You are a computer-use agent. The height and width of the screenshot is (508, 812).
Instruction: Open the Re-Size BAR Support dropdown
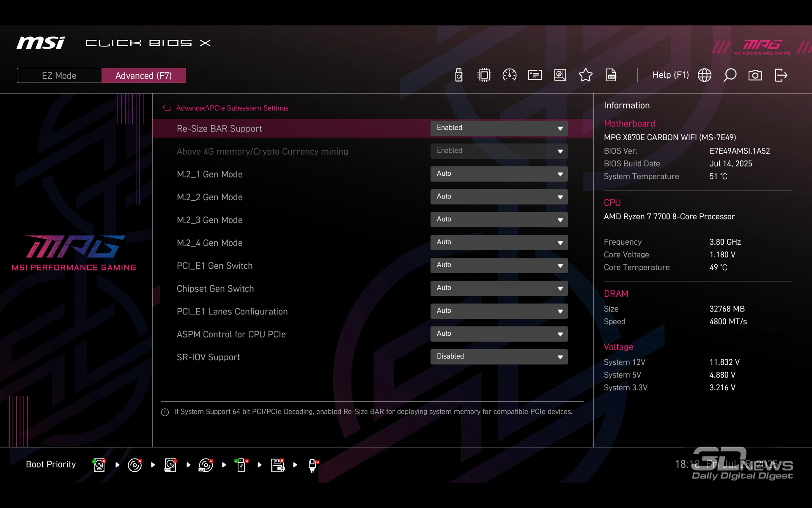pyautogui.click(x=499, y=128)
